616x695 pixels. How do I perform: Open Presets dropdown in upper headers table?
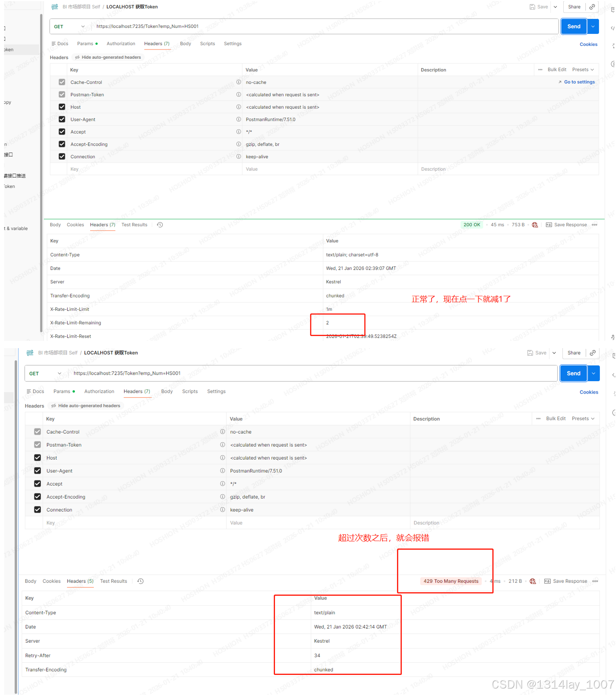tap(583, 70)
